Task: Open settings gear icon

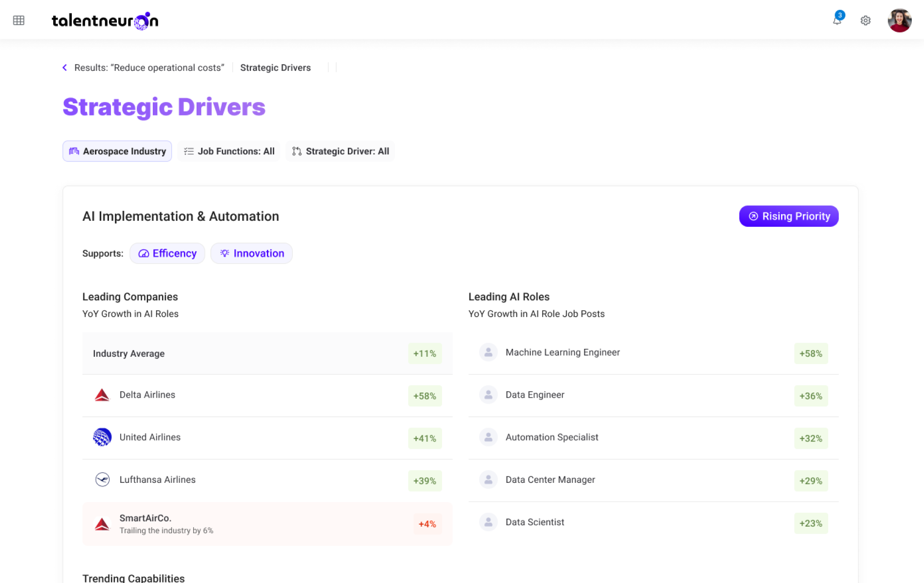Action: pos(865,20)
